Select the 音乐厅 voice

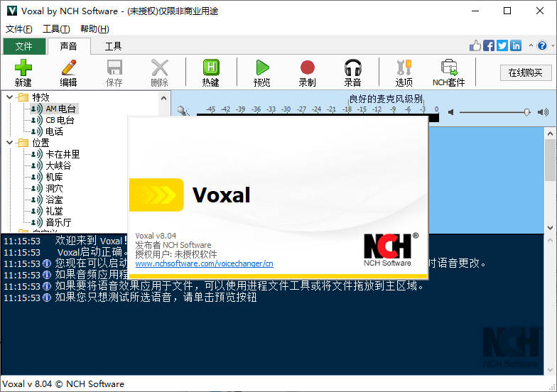(58, 222)
